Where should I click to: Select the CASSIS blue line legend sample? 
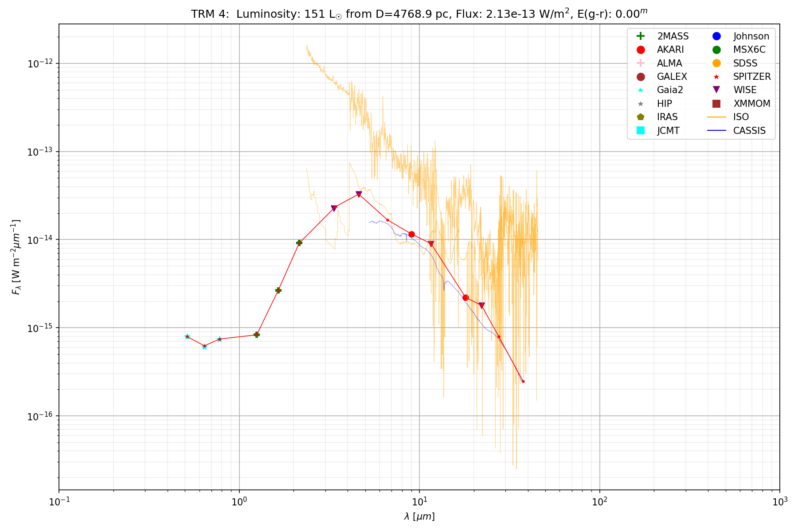pyautogui.click(x=716, y=130)
